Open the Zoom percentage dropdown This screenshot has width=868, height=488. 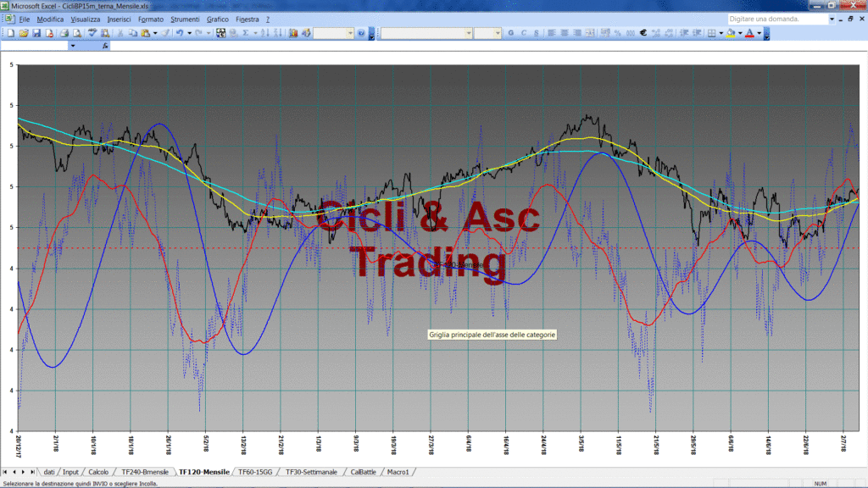click(350, 33)
